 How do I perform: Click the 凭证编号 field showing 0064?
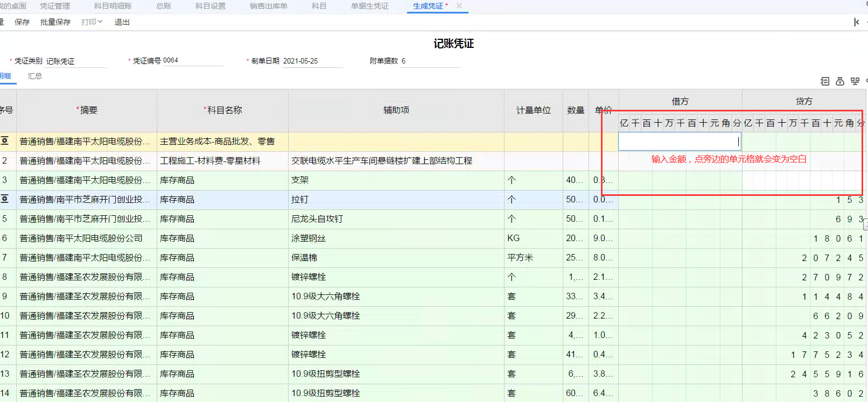(x=193, y=61)
